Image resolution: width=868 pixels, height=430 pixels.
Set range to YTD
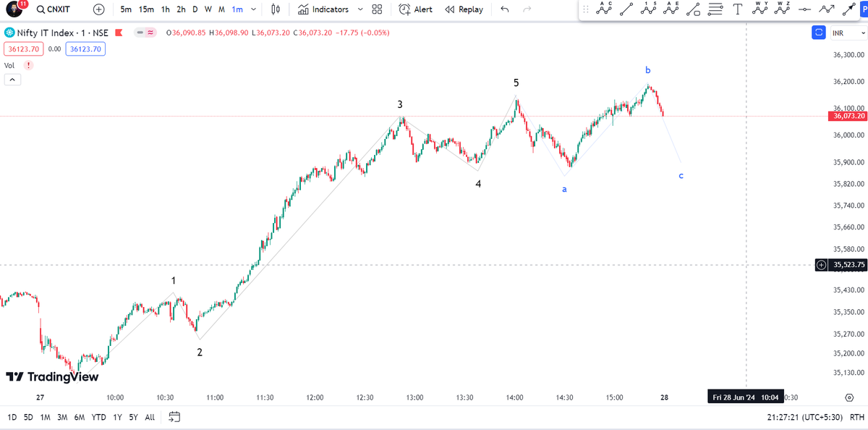[x=99, y=417]
